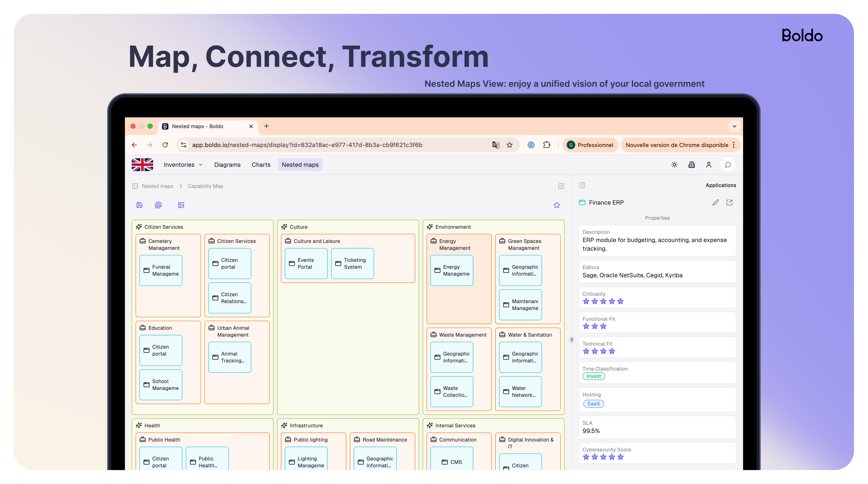
Task: Open Finance ERP in a new window
Action: (x=729, y=202)
